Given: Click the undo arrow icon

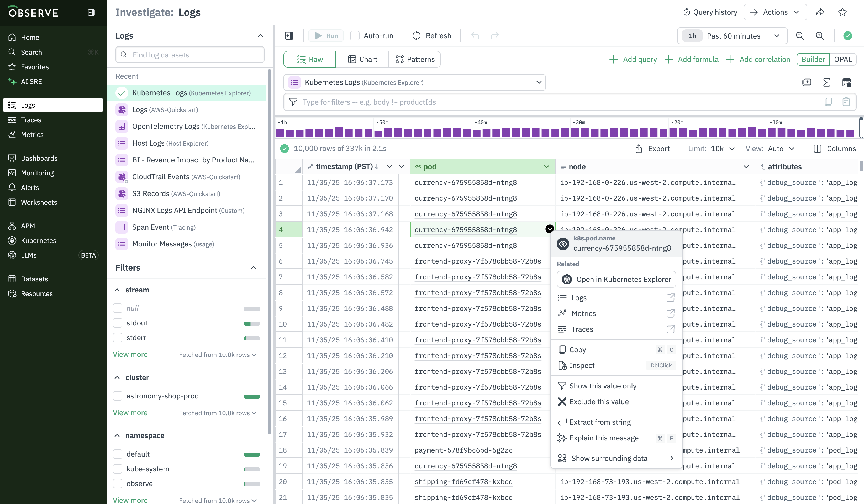Looking at the screenshot, I should pyautogui.click(x=475, y=36).
